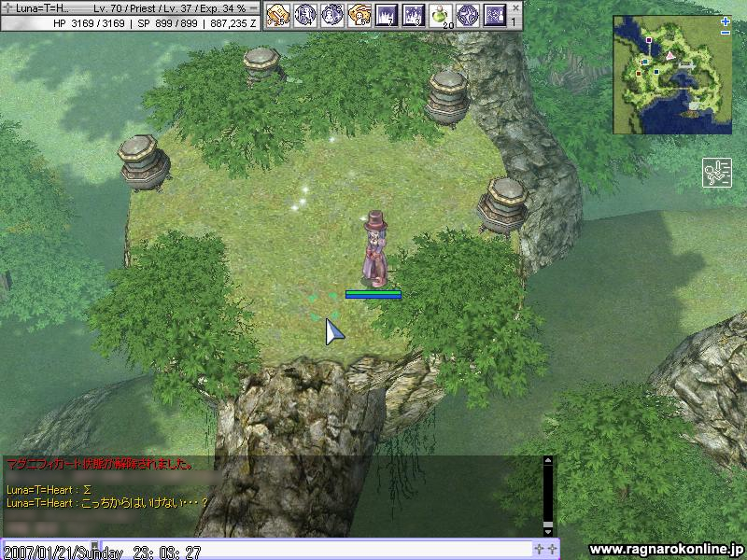Focus the chat message input field
The image size is (747, 560).
[317, 550]
